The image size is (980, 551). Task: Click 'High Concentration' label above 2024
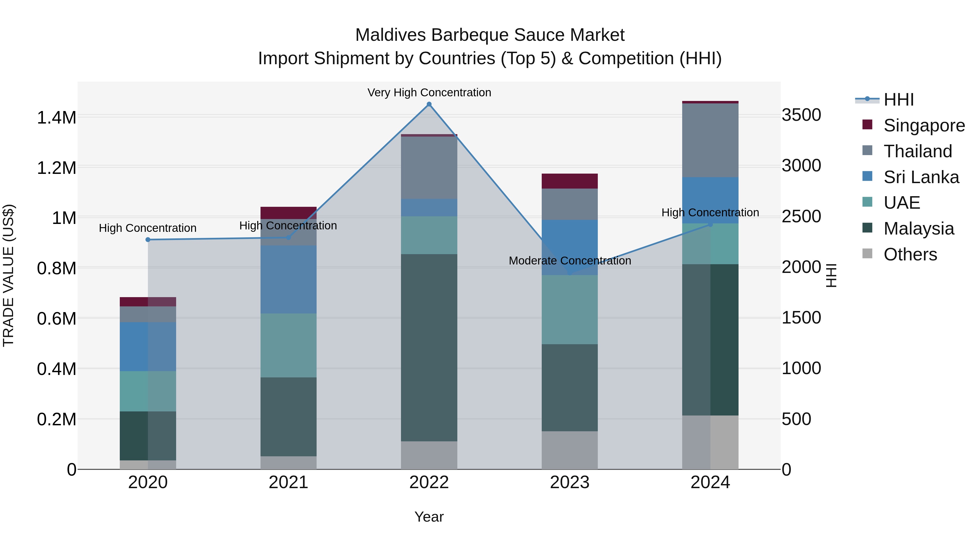pos(710,212)
